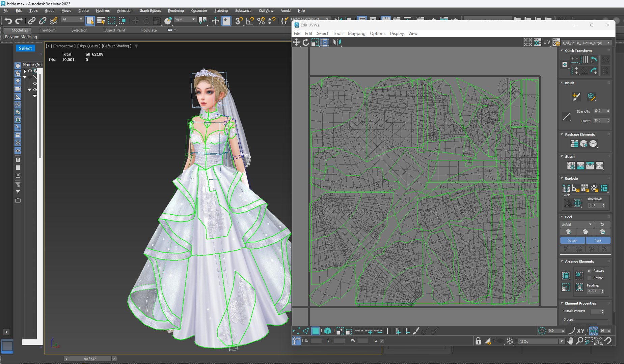Click the Mirror tool in Edit UVWs toolbar

click(x=337, y=42)
